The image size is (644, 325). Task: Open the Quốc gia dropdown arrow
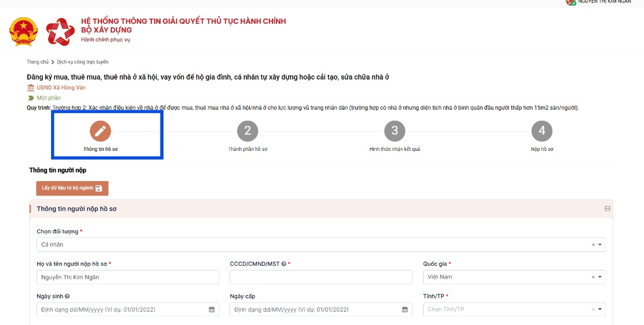[600, 277]
